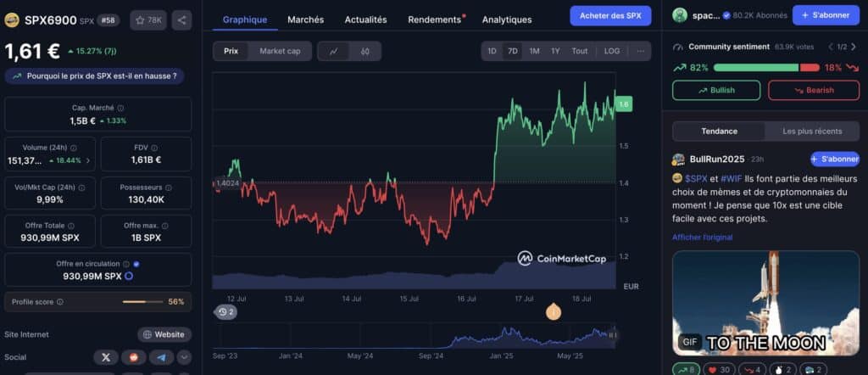The height and width of the screenshot is (375, 868).
Task: Like the post with heart reaction
Action: [x=719, y=369]
